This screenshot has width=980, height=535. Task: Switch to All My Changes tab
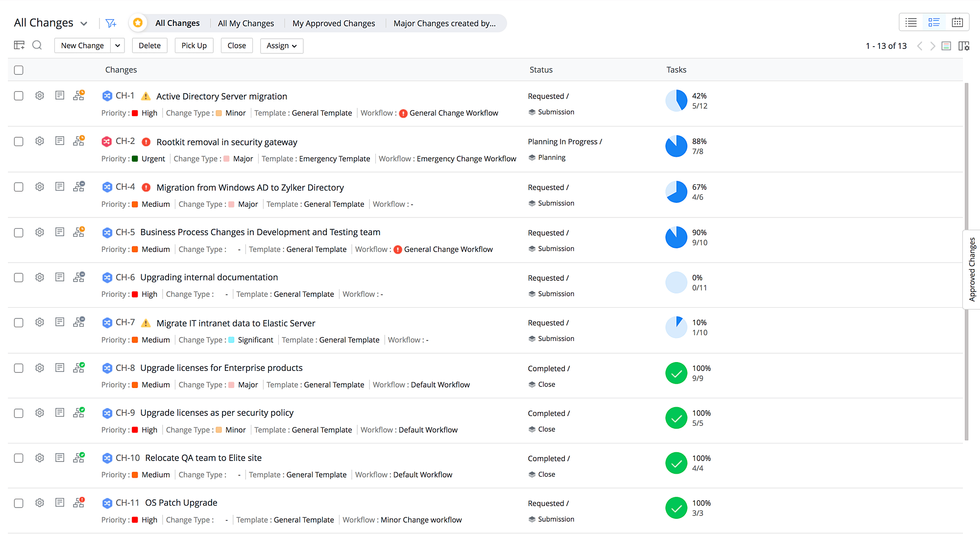tap(245, 23)
